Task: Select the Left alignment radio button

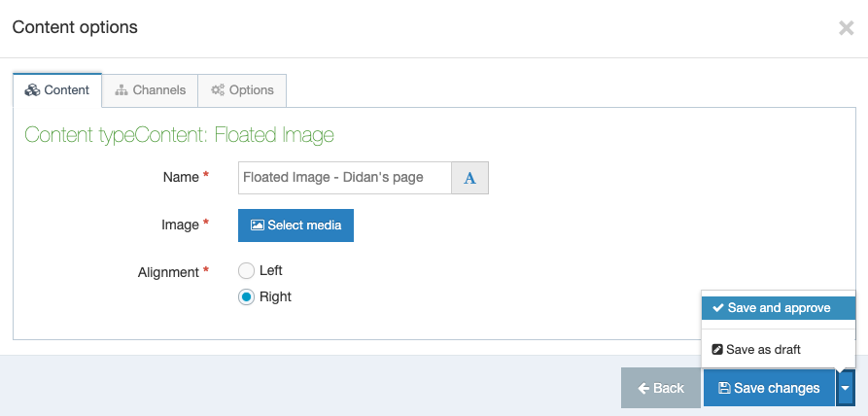Action: tap(246, 271)
